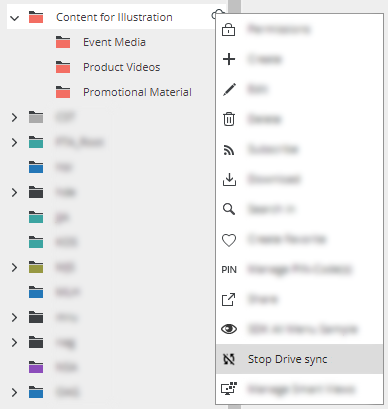Click the eye icon in context menu

coord(229,329)
